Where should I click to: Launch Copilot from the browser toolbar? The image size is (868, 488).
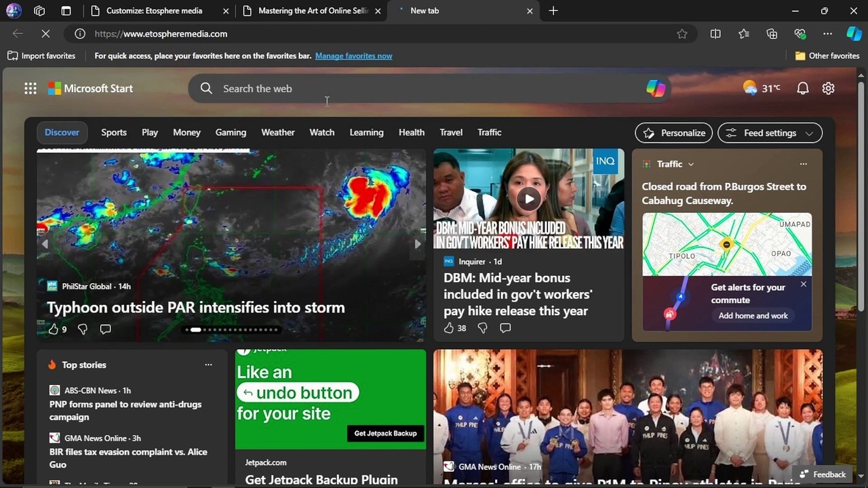(854, 34)
